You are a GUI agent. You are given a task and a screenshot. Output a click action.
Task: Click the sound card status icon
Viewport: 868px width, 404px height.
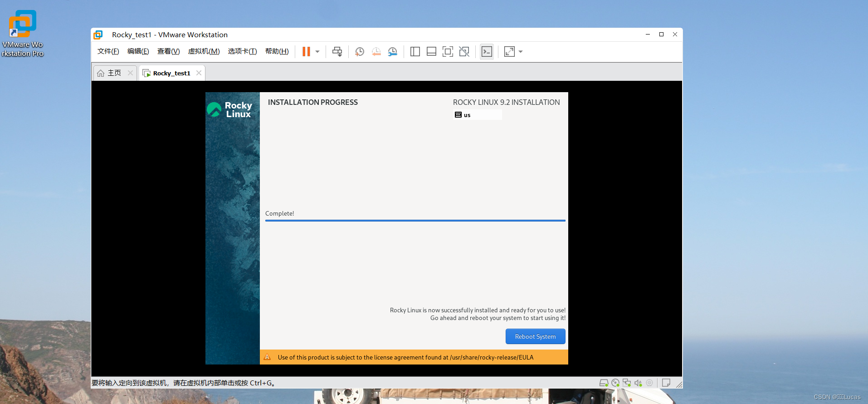[638, 383]
